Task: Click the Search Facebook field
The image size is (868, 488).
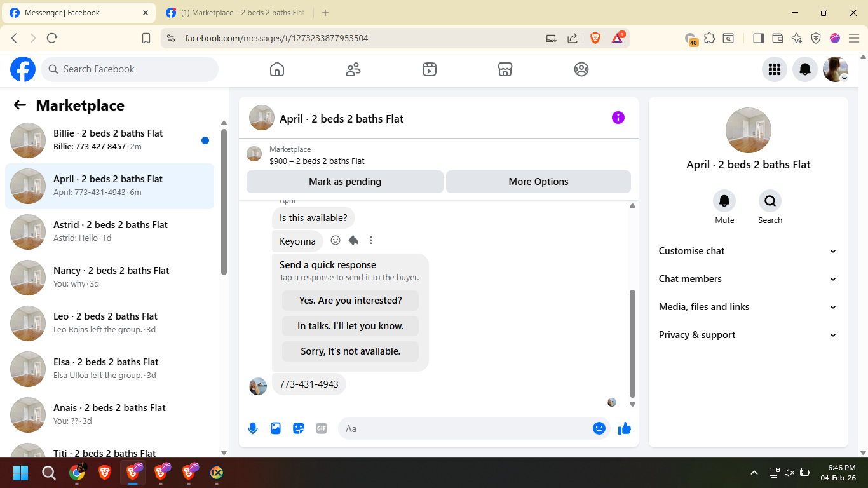Action: point(130,69)
